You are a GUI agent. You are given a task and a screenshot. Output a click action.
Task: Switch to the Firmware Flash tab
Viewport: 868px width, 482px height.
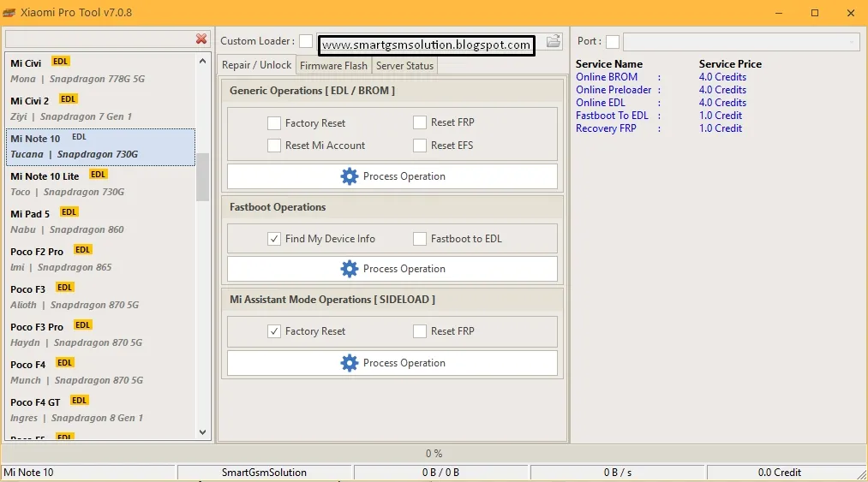334,66
